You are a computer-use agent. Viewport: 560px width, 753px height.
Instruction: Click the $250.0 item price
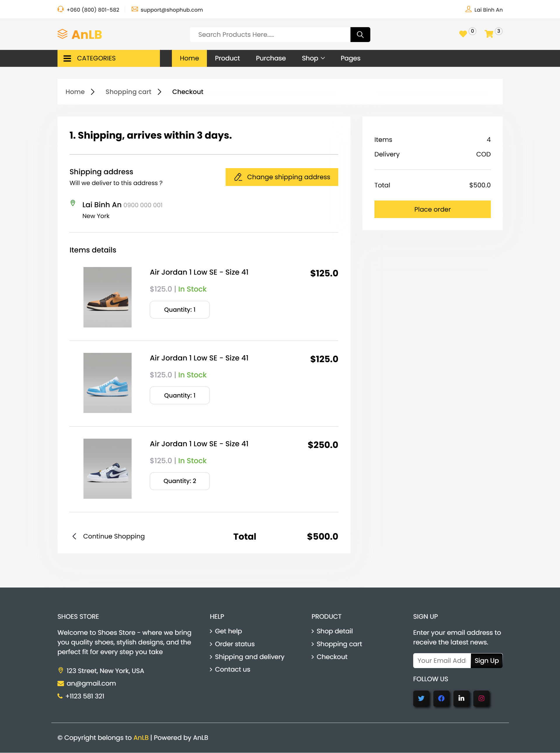pos(323,445)
